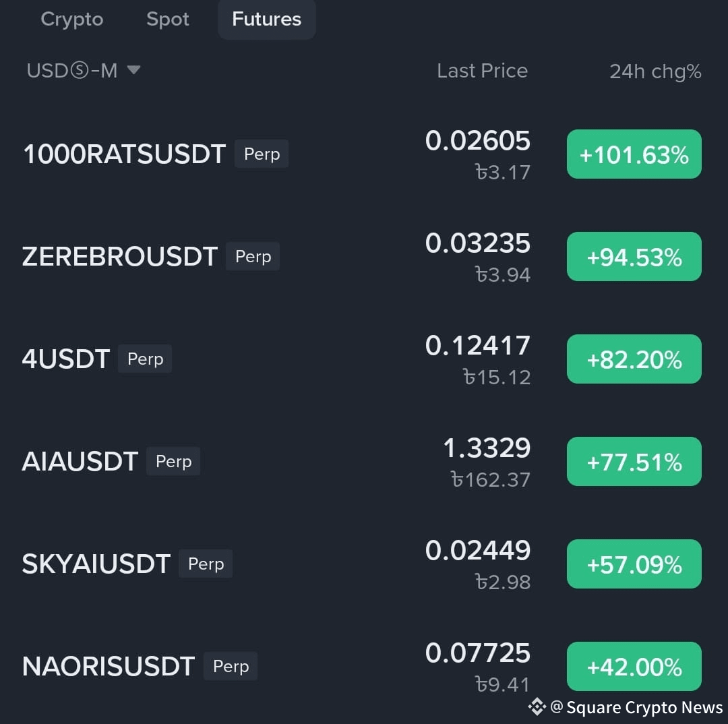
Task: Expand the USDⓈ-M dropdown arrow
Action: pos(133,70)
